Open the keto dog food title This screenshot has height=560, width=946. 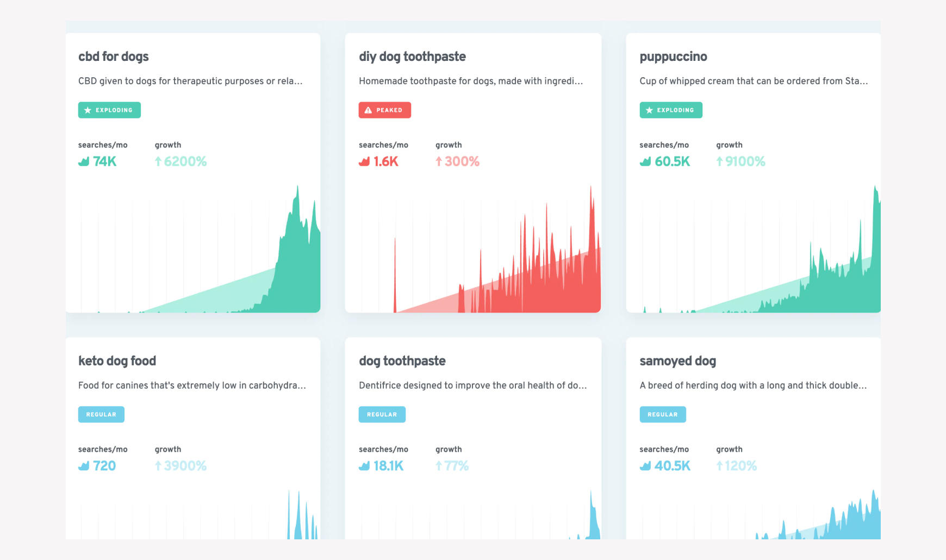click(x=117, y=361)
